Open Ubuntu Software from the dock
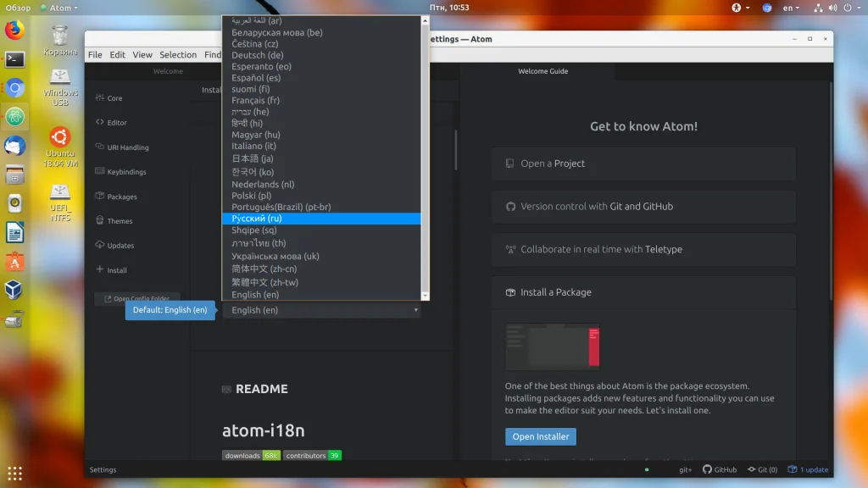868x488 pixels. tap(15, 261)
